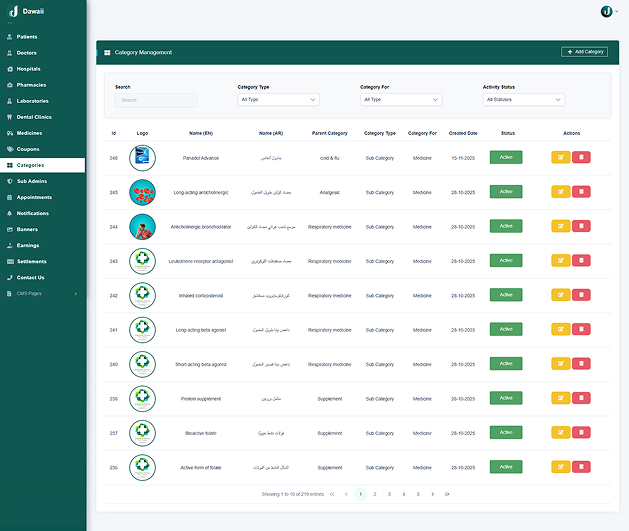
Task: Click the Search input field
Action: coord(155,100)
